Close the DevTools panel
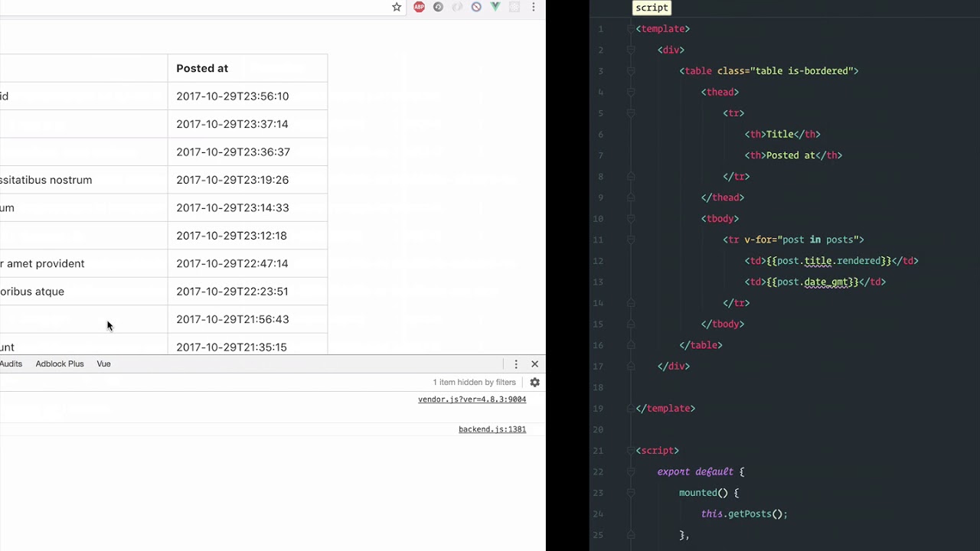The width and height of the screenshot is (980, 551). [x=534, y=364]
